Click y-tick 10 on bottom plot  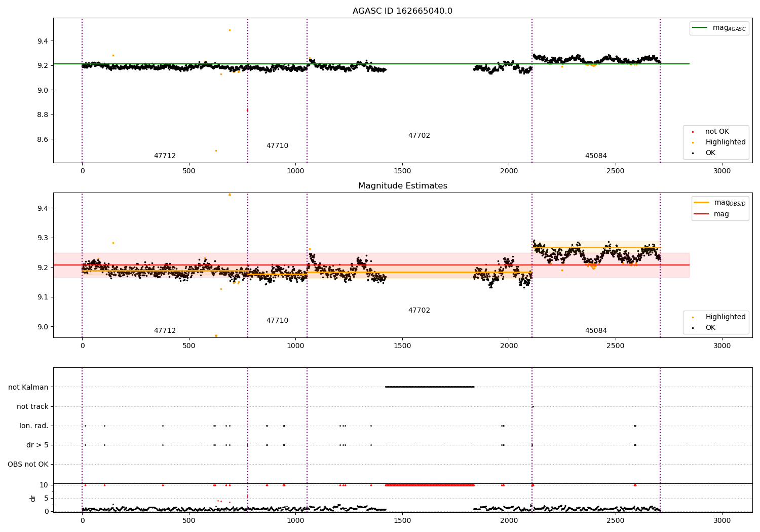coord(44,485)
